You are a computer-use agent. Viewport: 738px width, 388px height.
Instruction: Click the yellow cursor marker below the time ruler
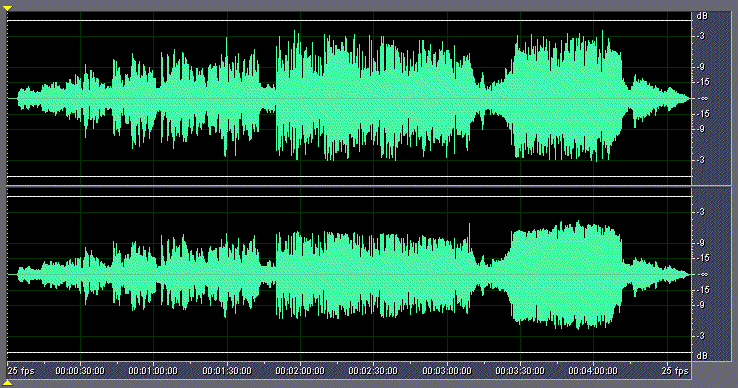(8, 384)
